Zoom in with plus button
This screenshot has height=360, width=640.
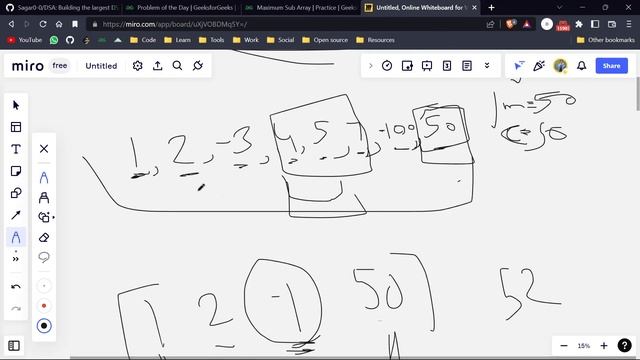pos(604,346)
